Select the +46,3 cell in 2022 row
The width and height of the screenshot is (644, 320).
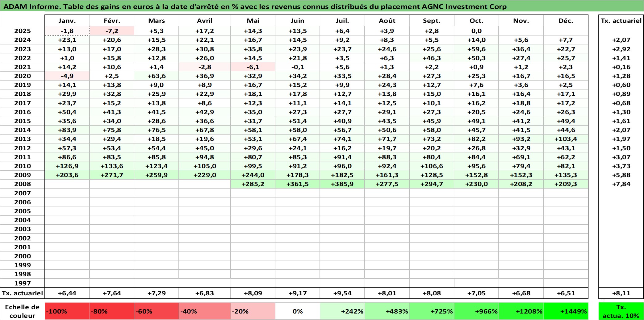[432, 58]
